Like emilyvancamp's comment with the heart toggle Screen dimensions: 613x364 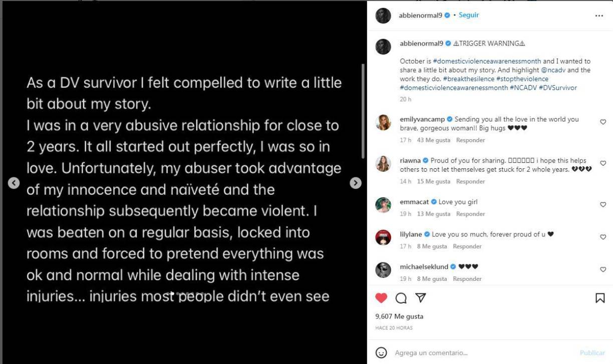[x=603, y=122]
